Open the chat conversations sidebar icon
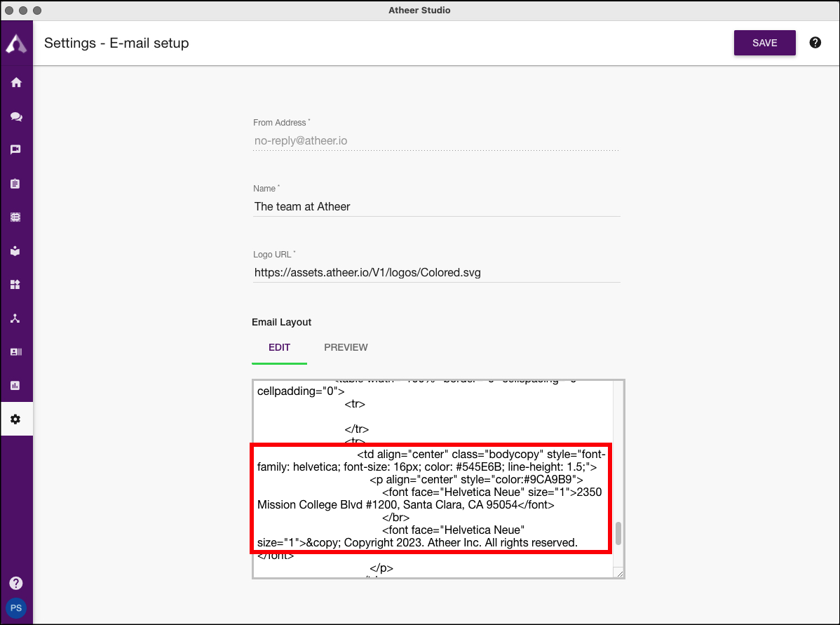The width and height of the screenshot is (840, 625). coord(16,116)
